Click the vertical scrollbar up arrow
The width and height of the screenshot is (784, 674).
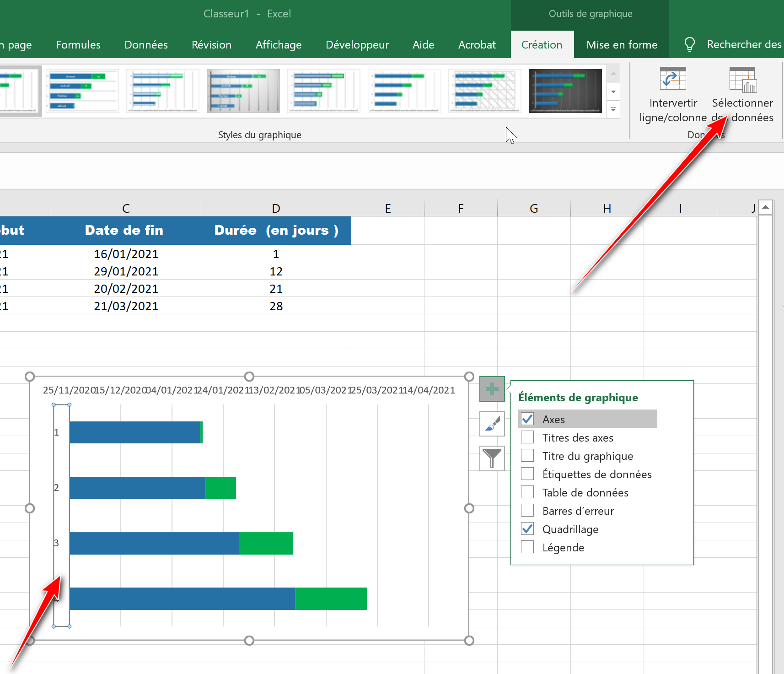[765, 207]
